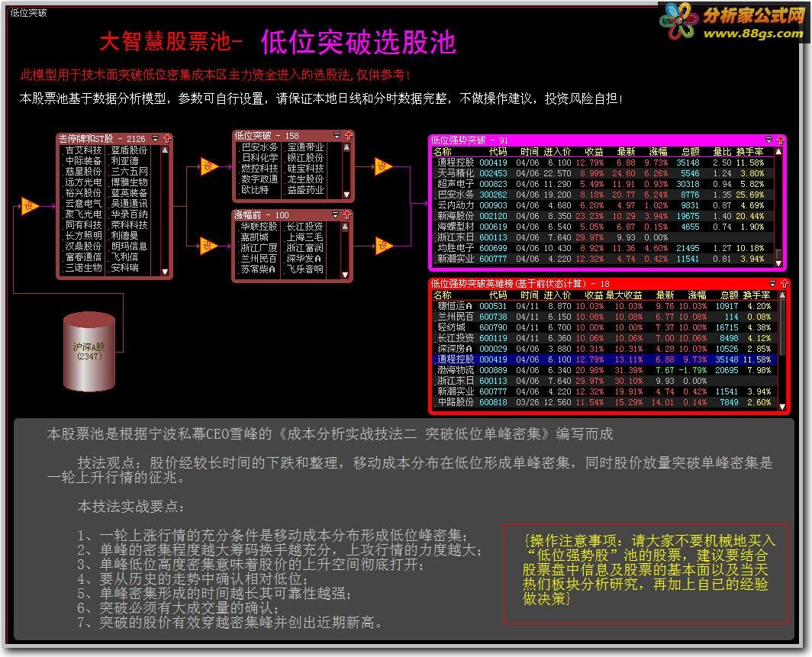Click scroll-up arrow of 低位强势突破 table
This screenshot has height=657, width=812.
pos(778,152)
